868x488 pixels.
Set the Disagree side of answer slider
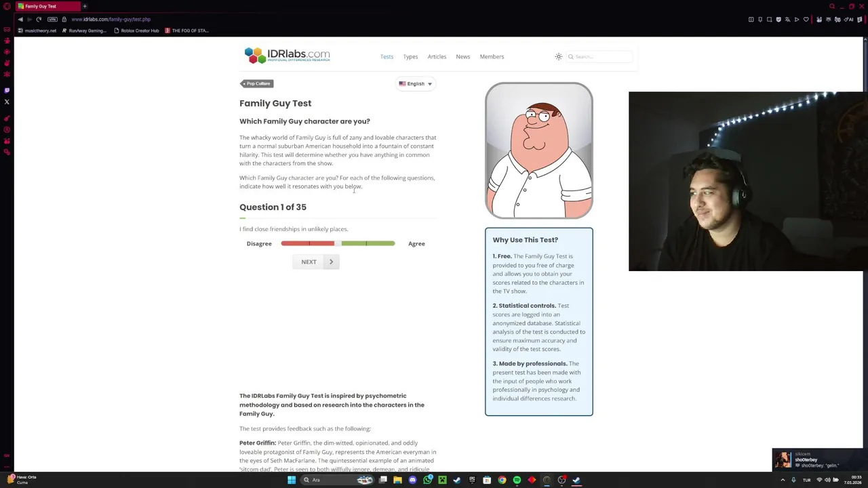click(x=308, y=243)
